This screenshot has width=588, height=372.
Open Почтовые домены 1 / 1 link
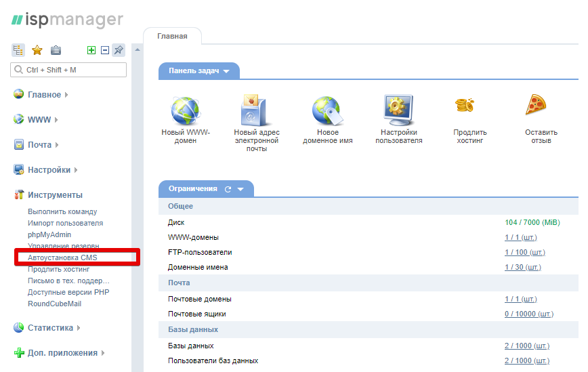(x=520, y=299)
